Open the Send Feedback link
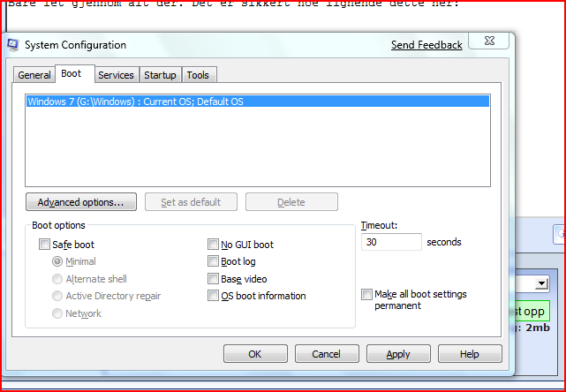The width and height of the screenshot is (566, 392). [x=426, y=45]
